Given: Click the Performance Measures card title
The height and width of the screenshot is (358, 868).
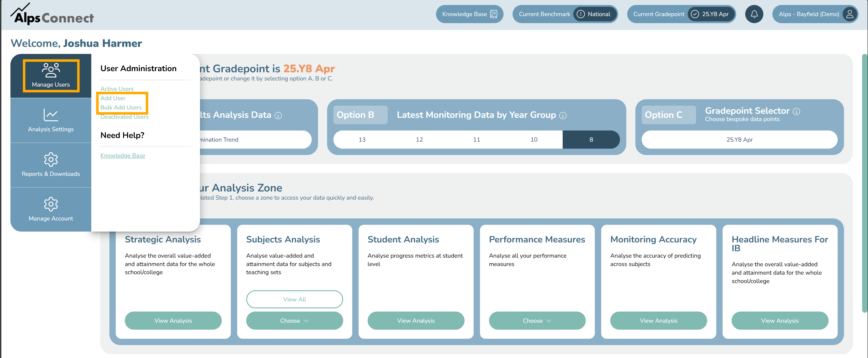Looking at the screenshot, I should pyautogui.click(x=537, y=239).
